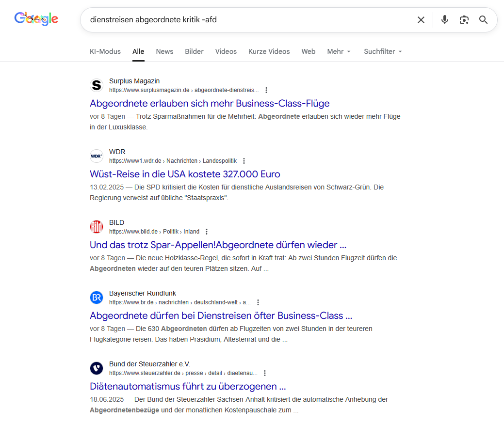Select the KI-Modus tab
This screenshot has height=424, width=504.
tap(105, 51)
